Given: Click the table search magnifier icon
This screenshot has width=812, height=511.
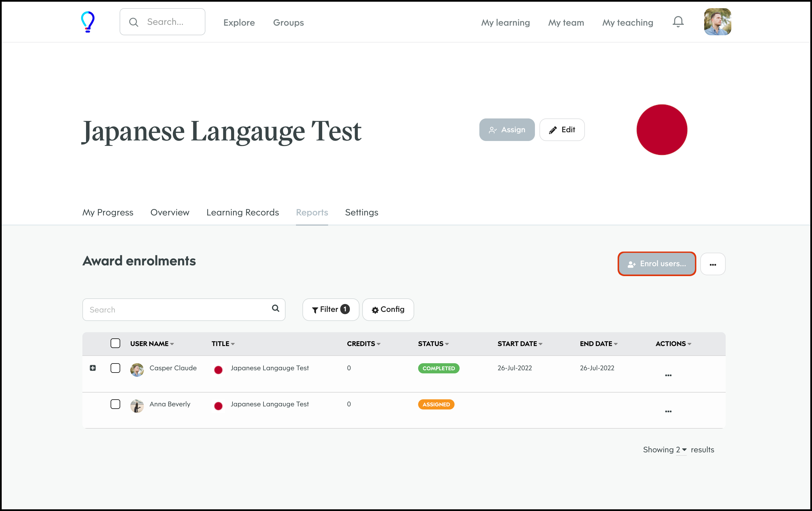Looking at the screenshot, I should point(275,309).
